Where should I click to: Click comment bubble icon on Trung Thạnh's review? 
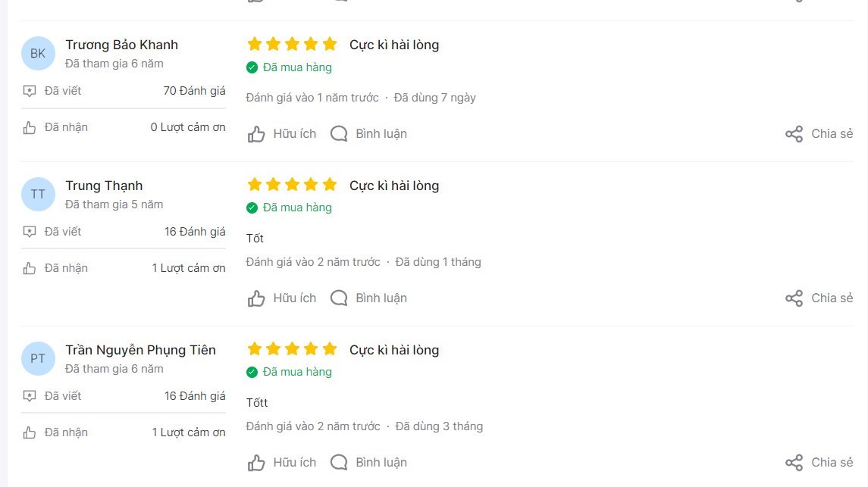(339, 298)
